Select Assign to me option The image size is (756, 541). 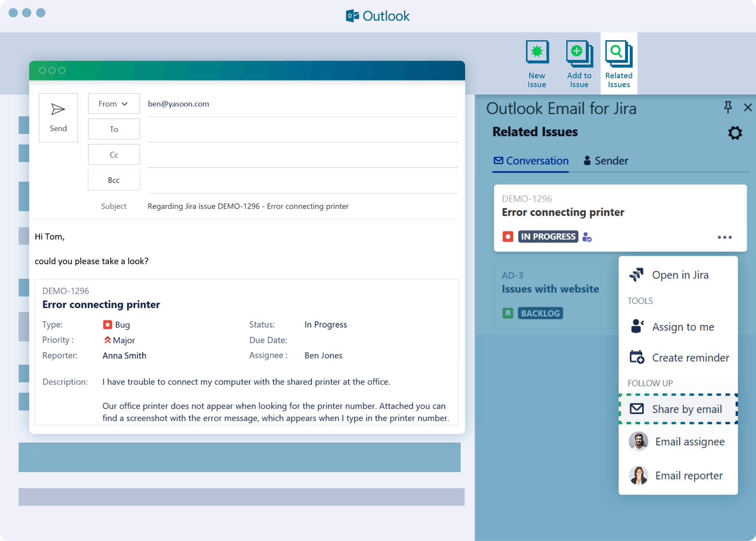pos(683,327)
